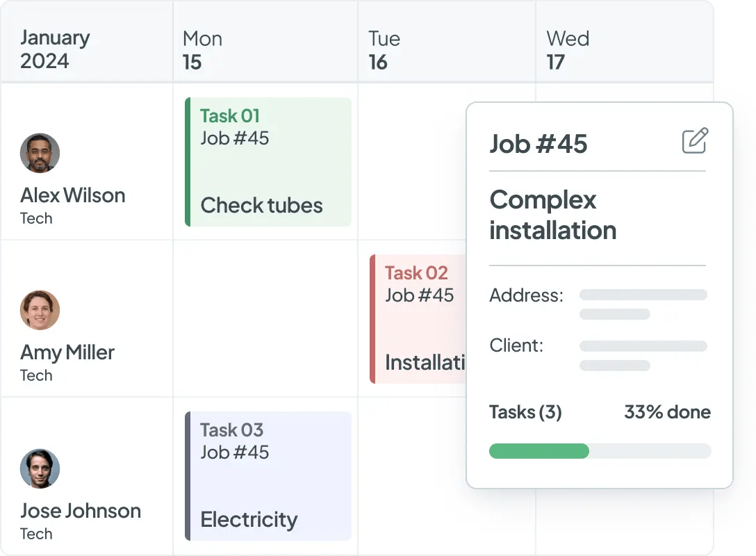756x556 pixels.
Task: Open Alex Wilson's avatar photo
Action: coord(40,153)
